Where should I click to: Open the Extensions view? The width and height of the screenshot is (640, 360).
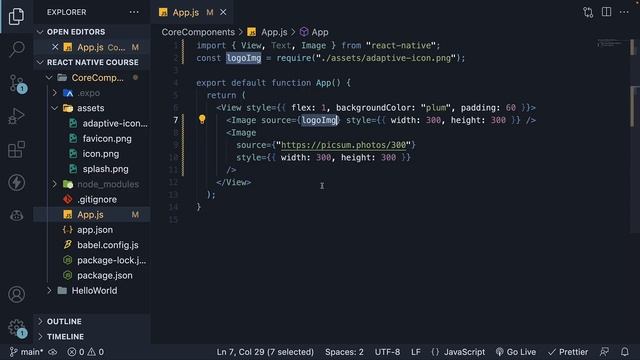[x=16, y=149]
